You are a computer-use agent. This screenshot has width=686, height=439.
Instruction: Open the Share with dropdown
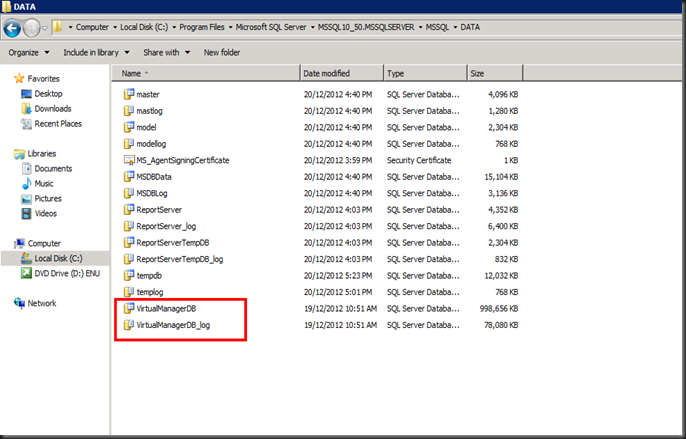click(166, 53)
